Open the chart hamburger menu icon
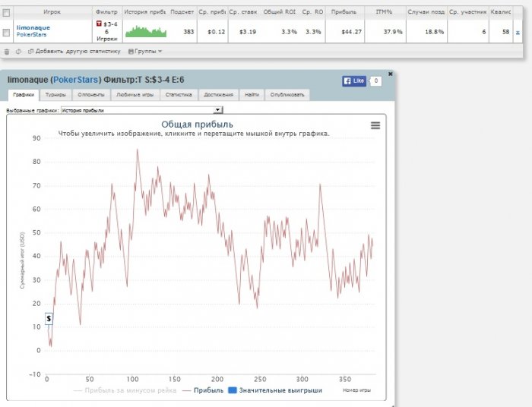532x407 pixels. 375,126
